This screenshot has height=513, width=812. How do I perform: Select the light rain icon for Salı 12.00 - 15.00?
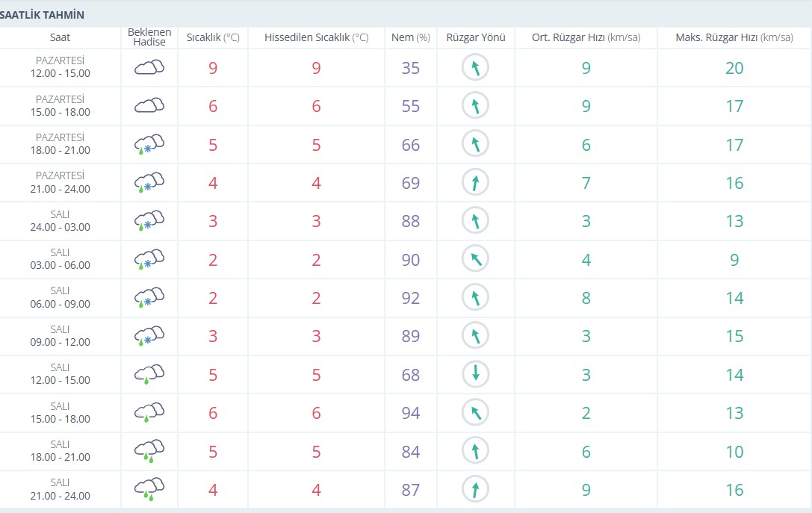coord(149,374)
